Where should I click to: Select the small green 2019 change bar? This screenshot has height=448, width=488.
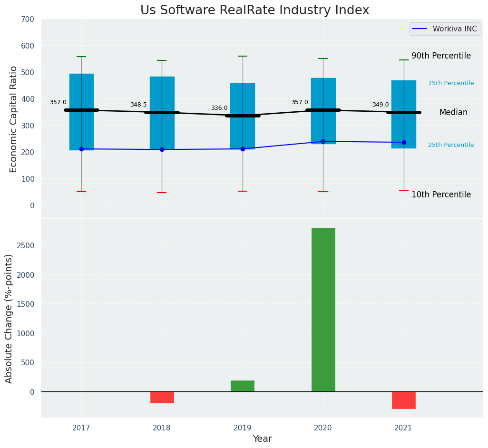point(243,386)
